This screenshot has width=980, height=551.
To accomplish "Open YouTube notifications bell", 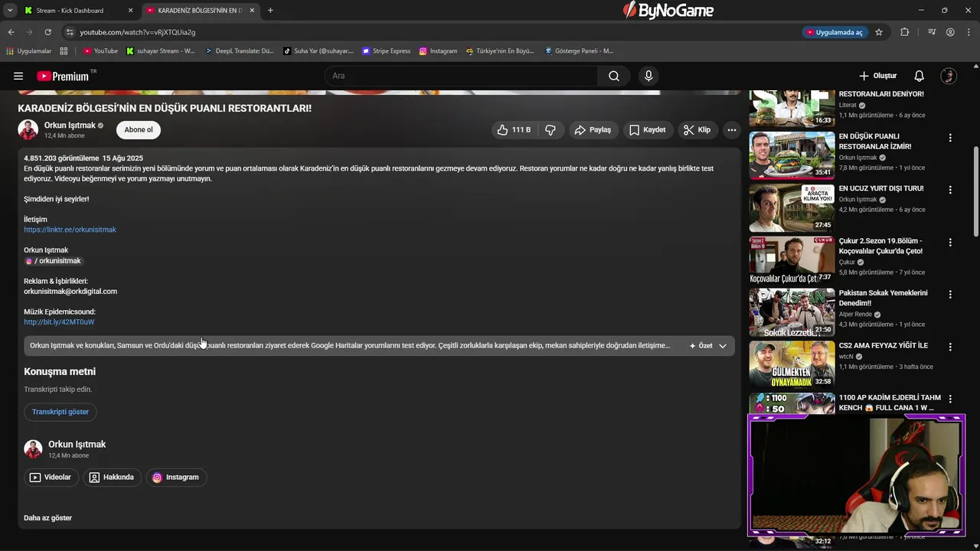I will point(920,76).
